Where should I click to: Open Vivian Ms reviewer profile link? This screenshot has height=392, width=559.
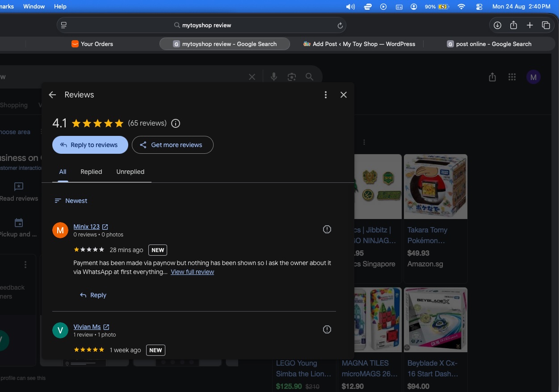[x=87, y=327]
